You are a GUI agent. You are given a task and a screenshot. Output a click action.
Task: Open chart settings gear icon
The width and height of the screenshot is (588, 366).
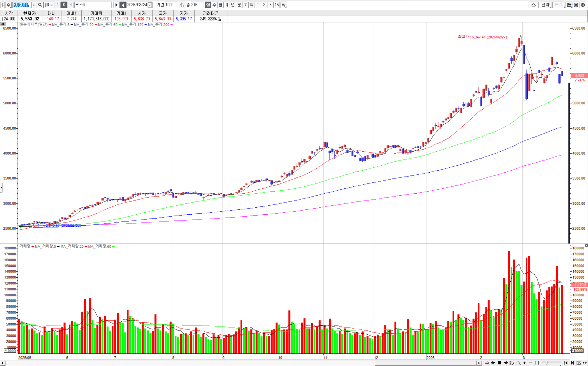[583, 5]
